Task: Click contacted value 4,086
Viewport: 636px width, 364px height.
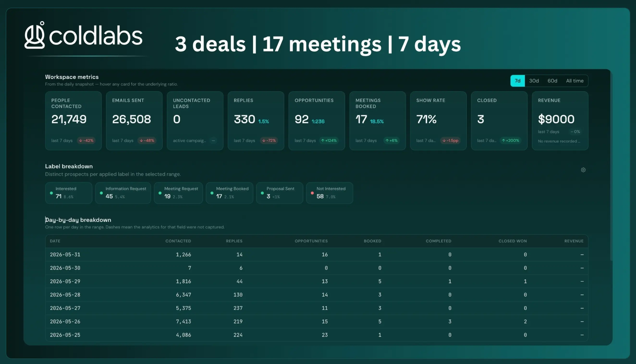Action: point(183,335)
